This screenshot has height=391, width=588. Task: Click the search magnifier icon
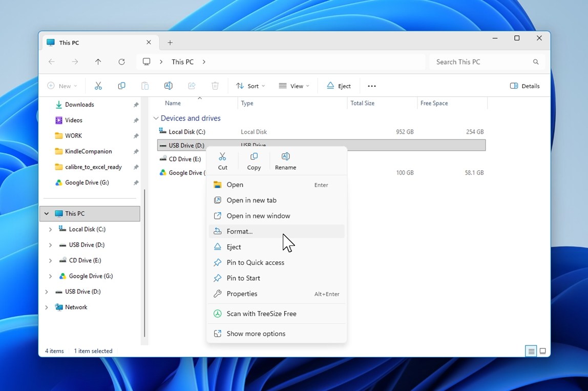[536, 62]
